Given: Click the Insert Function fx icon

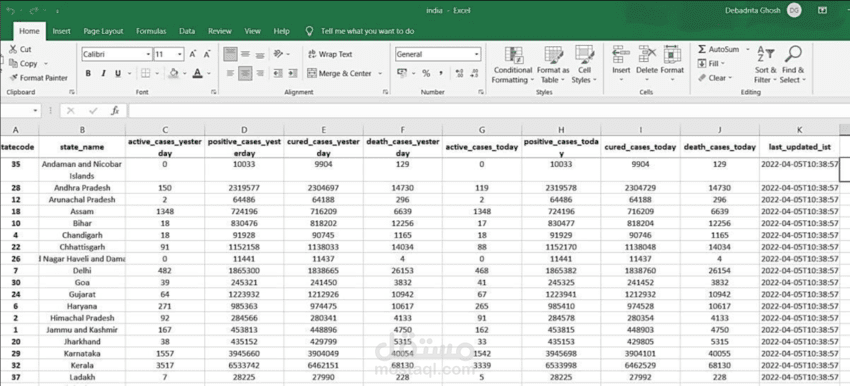Looking at the screenshot, I should [x=115, y=111].
